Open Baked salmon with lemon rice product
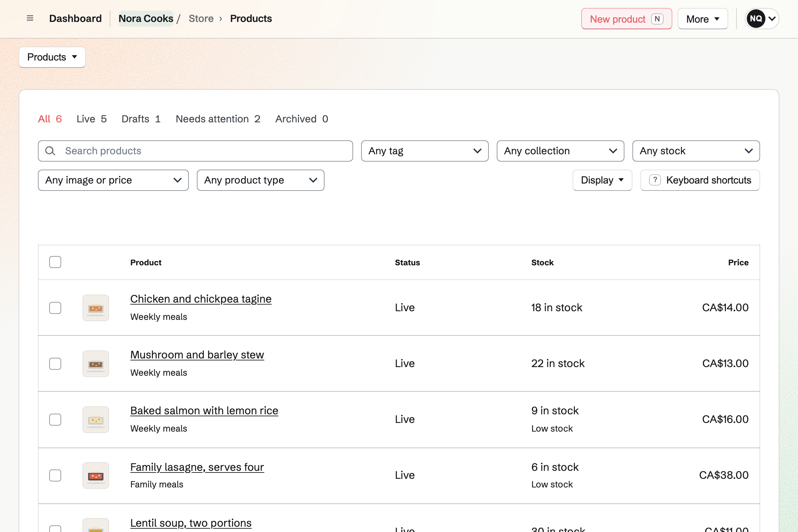Screen dimensions: 798x532 click(x=204, y=411)
